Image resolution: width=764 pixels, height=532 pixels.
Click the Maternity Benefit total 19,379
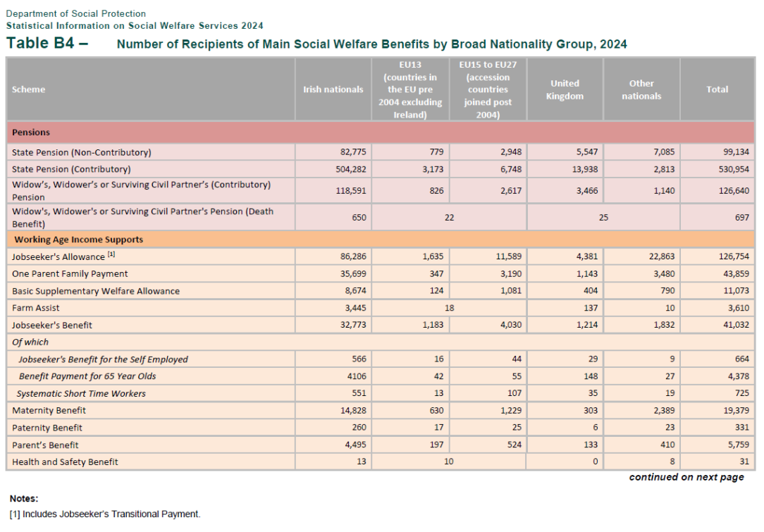point(736,410)
